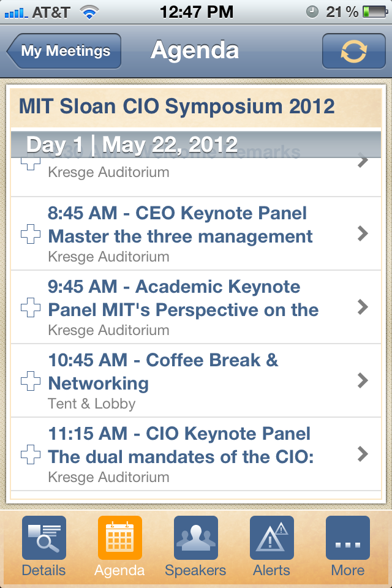Tap the Day 1 May 22 header
This screenshot has height=588, width=392.
click(x=132, y=145)
